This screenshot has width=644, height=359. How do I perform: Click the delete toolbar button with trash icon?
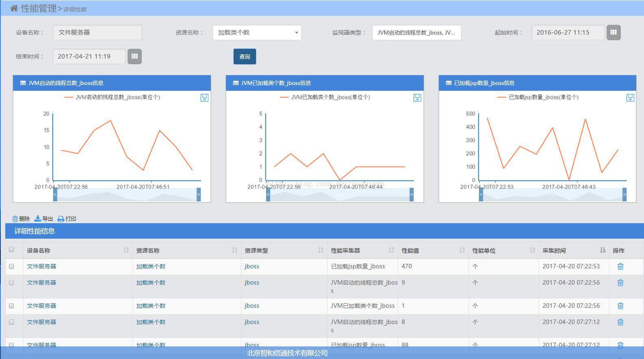click(x=21, y=219)
